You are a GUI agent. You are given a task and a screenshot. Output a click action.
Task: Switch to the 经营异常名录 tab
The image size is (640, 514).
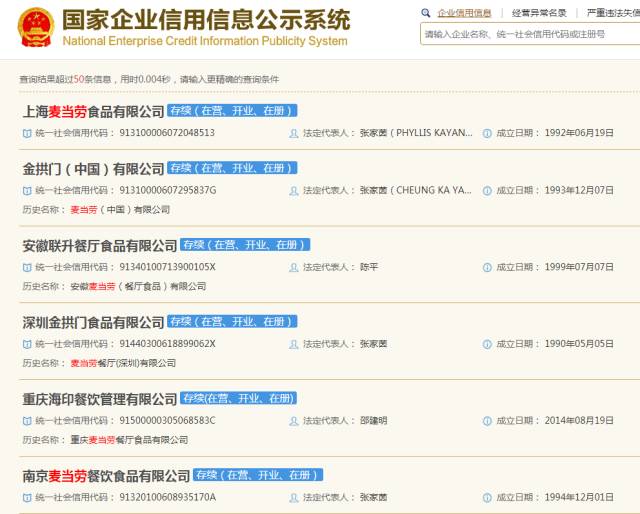pos(539,13)
